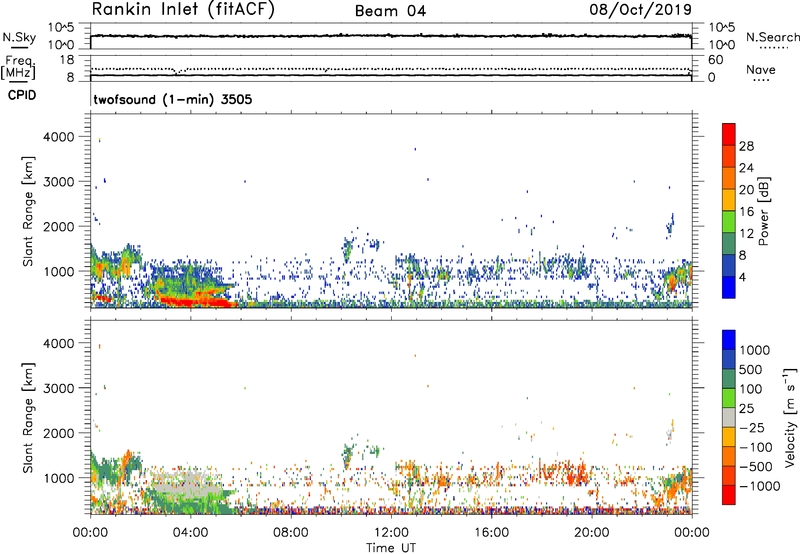Screen dimensions: 800x554
Task: Click the "4" label on the power color bar
Action: click(742, 278)
